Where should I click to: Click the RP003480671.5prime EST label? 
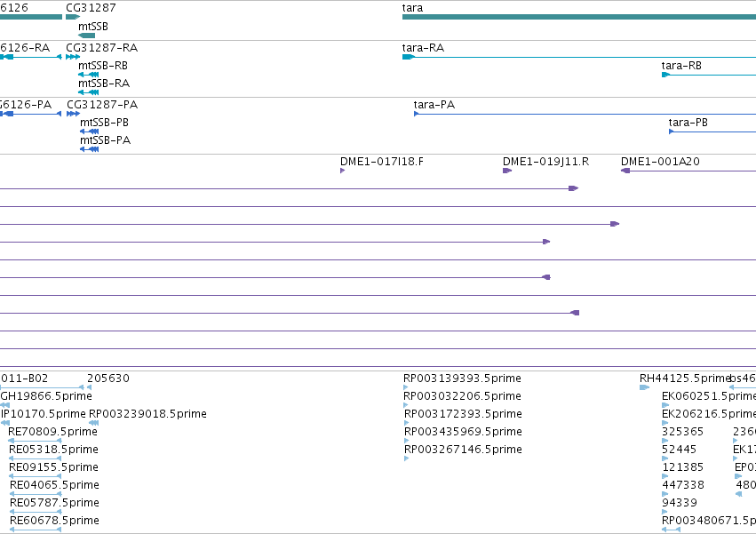(709, 521)
